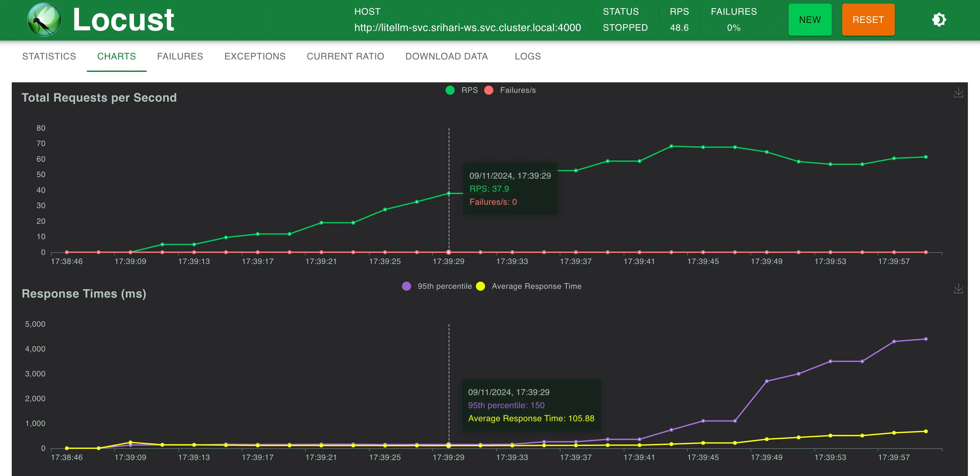Switch to the Statistics tab
The height and width of the screenshot is (476, 980).
pos(49,56)
